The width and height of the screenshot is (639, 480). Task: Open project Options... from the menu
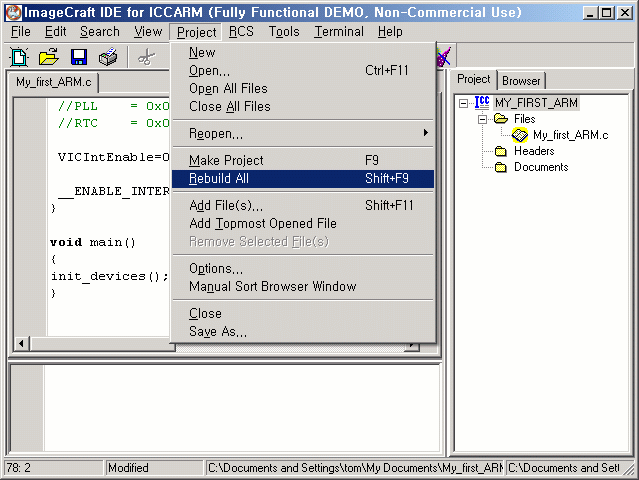tap(303, 269)
